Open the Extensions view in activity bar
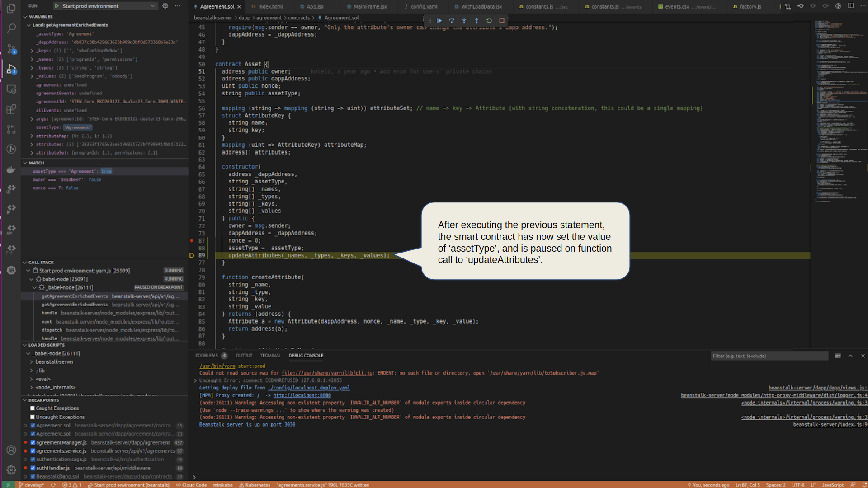The height and width of the screenshot is (488, 868). pos(11,109)
